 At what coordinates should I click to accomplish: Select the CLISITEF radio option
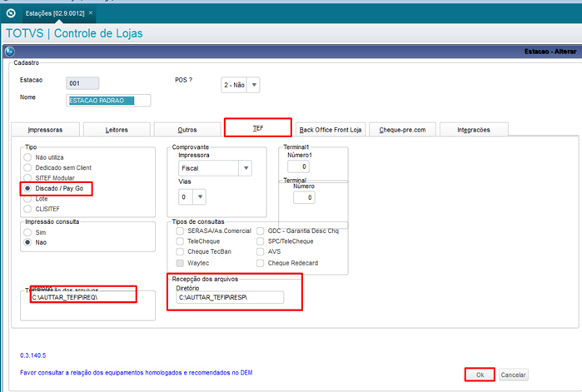pos(27,209)
